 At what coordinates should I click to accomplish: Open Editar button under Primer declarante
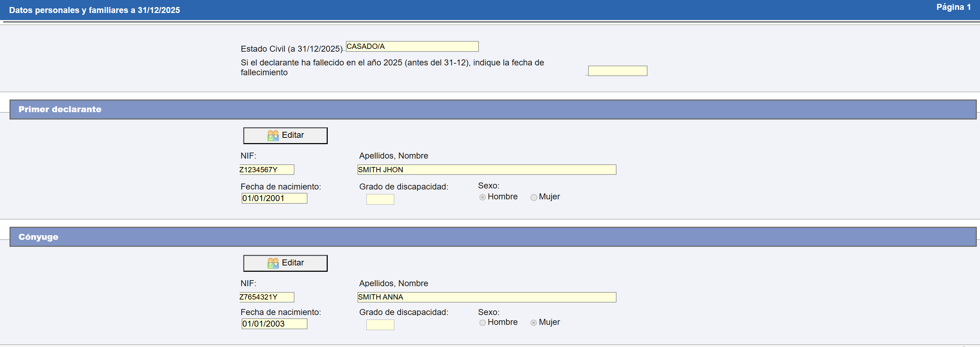285,136
